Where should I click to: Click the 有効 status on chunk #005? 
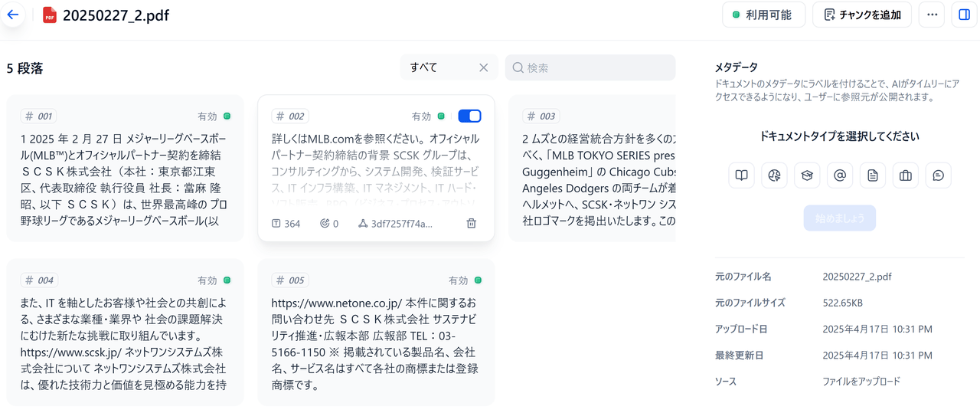click(465, 280)
